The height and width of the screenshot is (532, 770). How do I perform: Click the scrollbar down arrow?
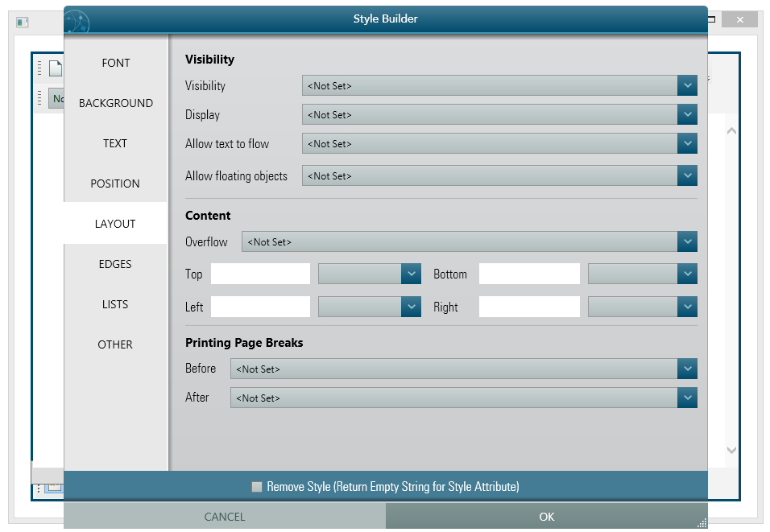[x=731, y=451]
